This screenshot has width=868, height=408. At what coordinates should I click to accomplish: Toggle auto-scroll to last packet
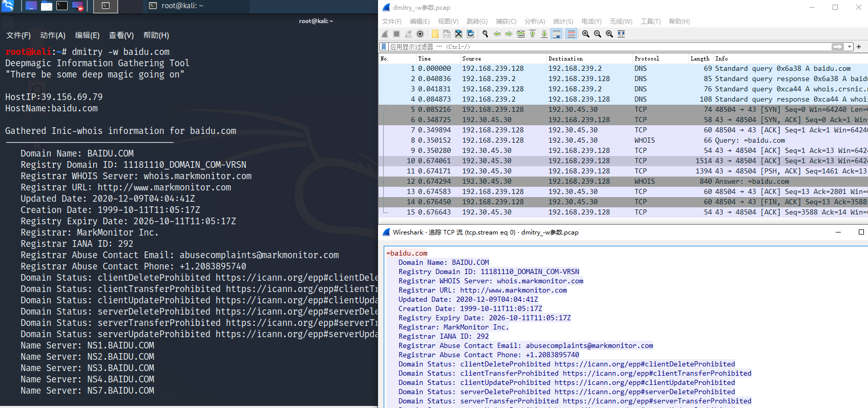(x=557, y=34)
